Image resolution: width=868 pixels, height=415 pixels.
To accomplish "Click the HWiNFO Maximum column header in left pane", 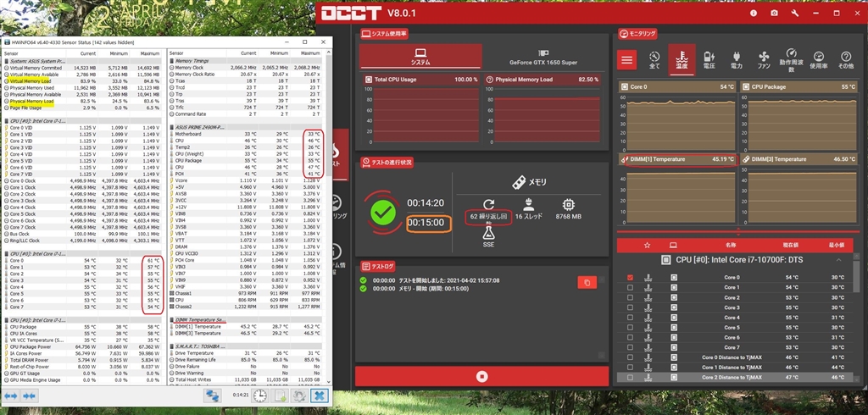I will 150,53.
